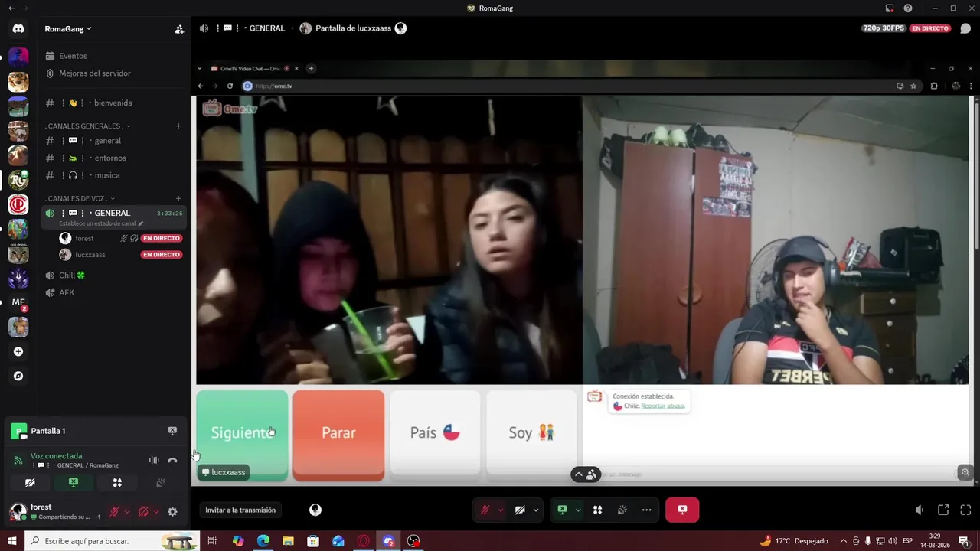Add a server with the plus icon
Viewport: 980px width, 551px height.
tap(18, 352)
